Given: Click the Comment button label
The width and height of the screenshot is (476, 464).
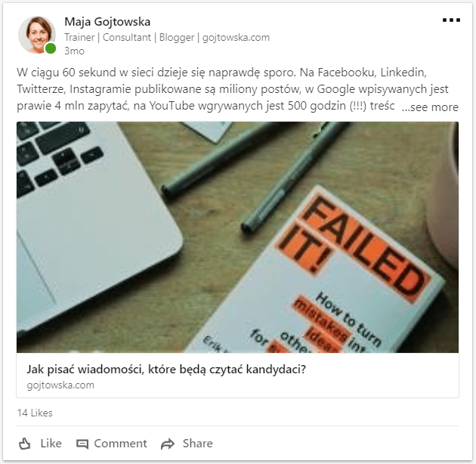Looking at the screenshot, I should [x=120, y=444].
